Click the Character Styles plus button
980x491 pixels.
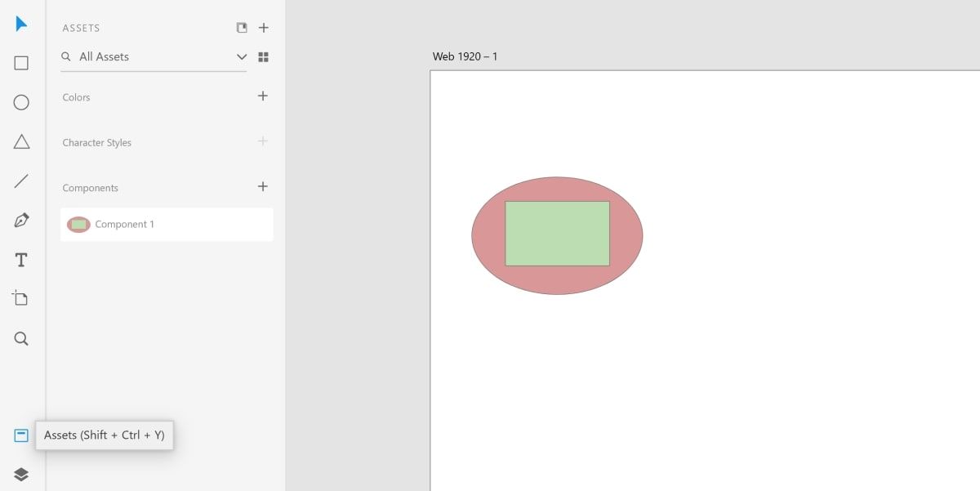[x=263, y=141]
